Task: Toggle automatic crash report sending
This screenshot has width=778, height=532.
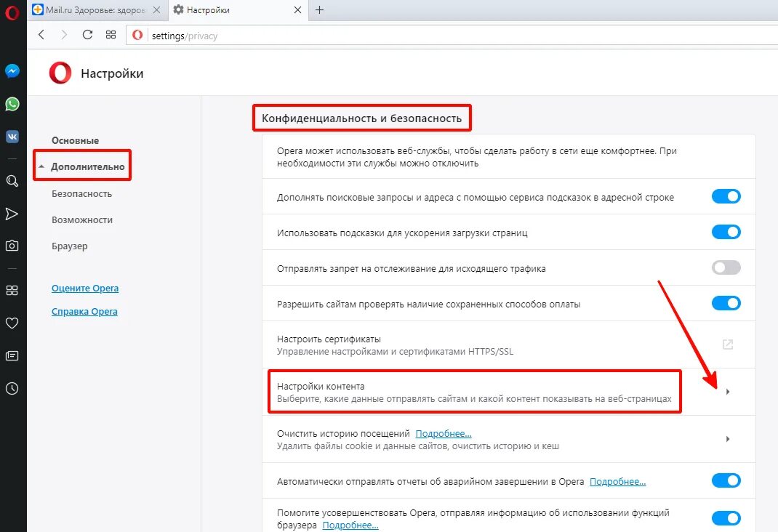Action: 726,480
